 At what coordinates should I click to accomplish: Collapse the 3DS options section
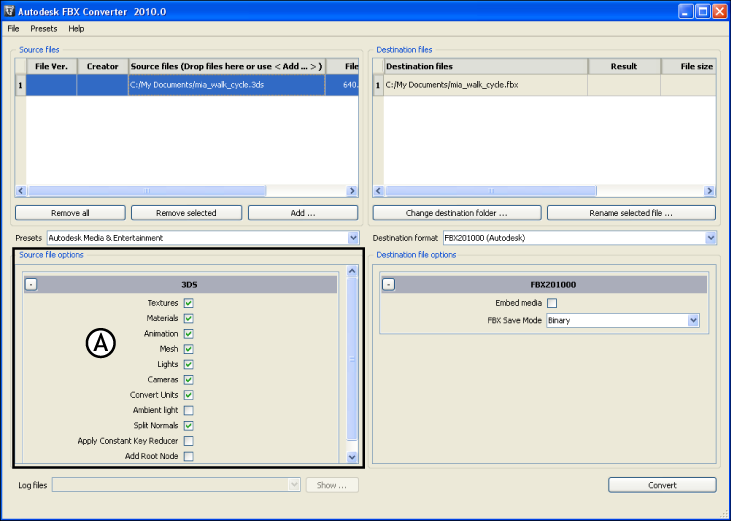(31, 284)
